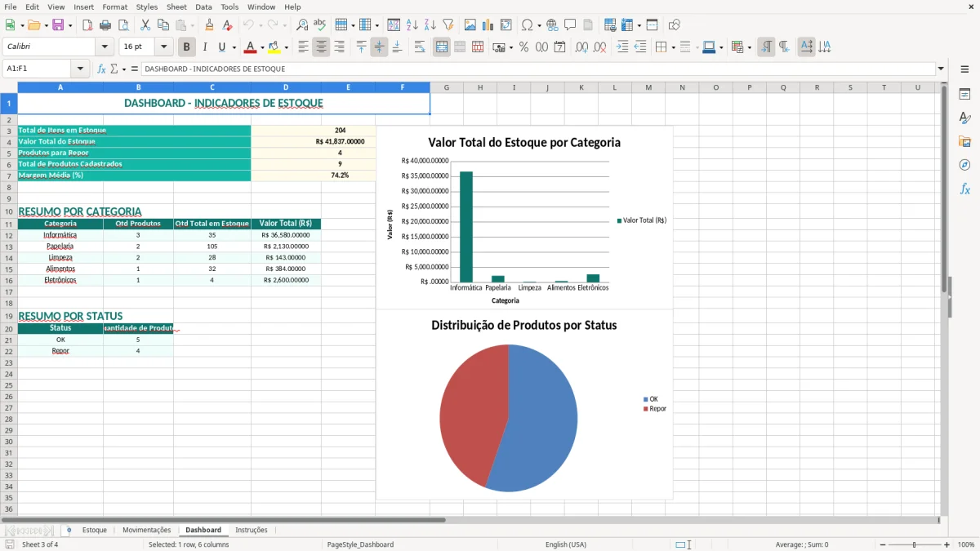Toggle Bold formatting
This screenshot has height=551, width=980.
tap(187, 47)
